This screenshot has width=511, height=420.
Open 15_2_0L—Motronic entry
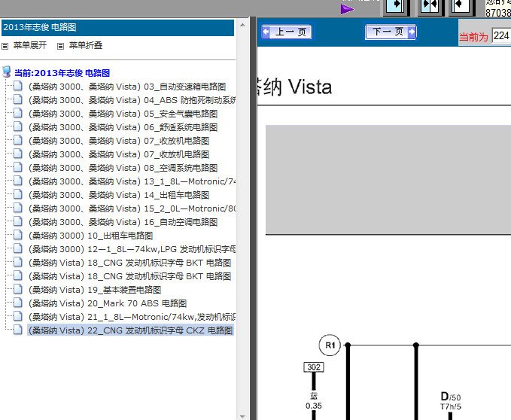132,208
